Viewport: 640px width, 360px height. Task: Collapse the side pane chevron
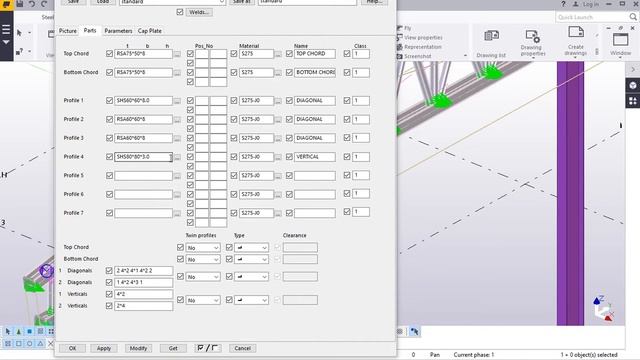click(633, 69)
